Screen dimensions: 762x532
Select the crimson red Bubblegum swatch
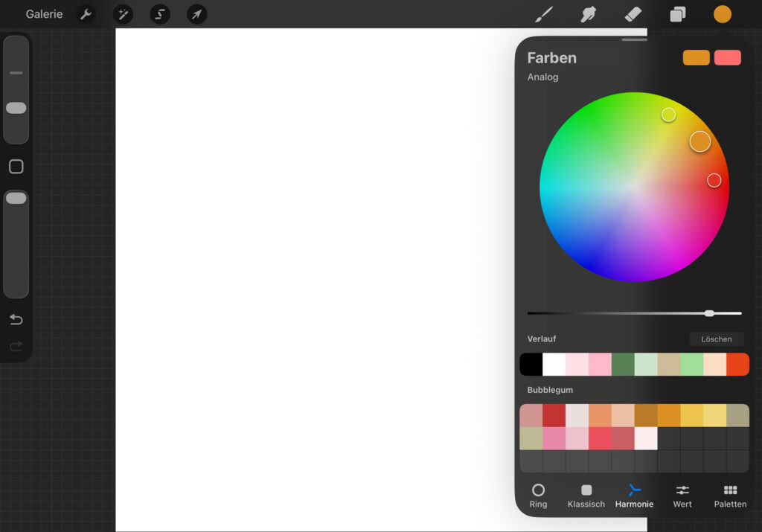554,415
